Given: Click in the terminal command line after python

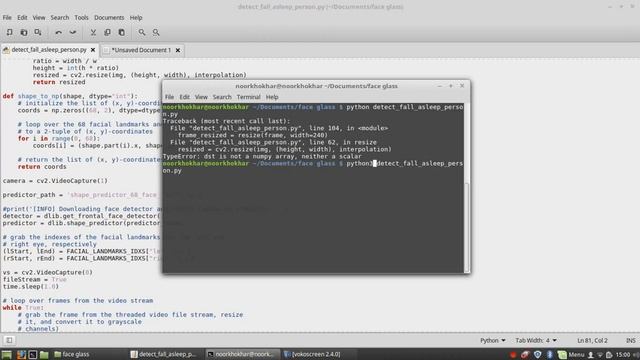Looking at the screenshot, I should [374, 163].
